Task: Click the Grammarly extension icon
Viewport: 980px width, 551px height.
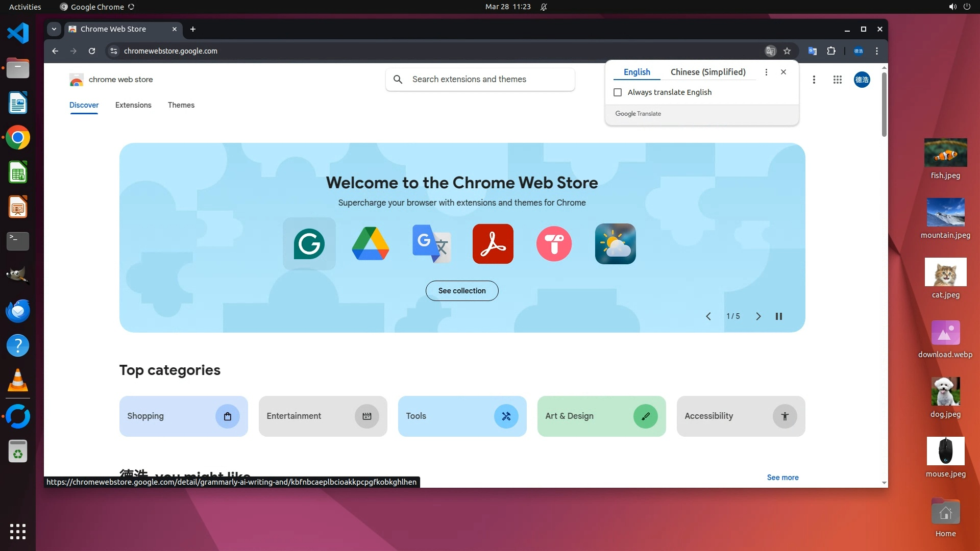Action: [309, 244]
